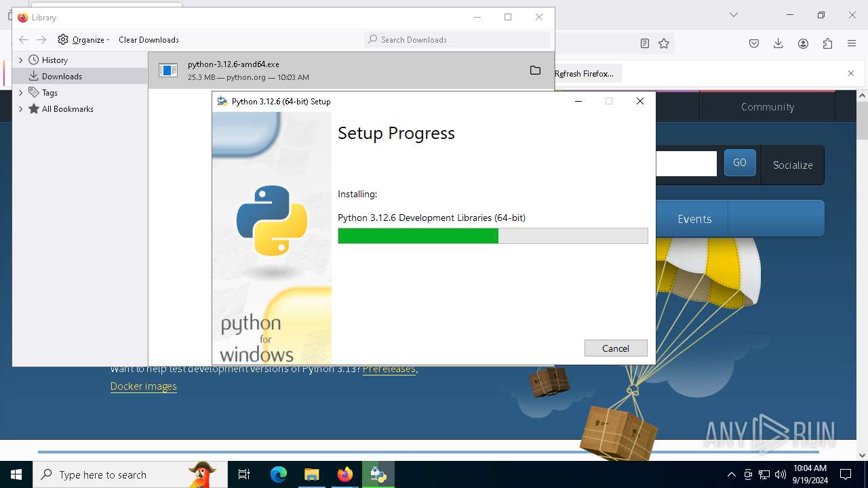Viewport: 868px width, 488px height.
Task: Open Save to Pocket icon
Action: [754, 43]
